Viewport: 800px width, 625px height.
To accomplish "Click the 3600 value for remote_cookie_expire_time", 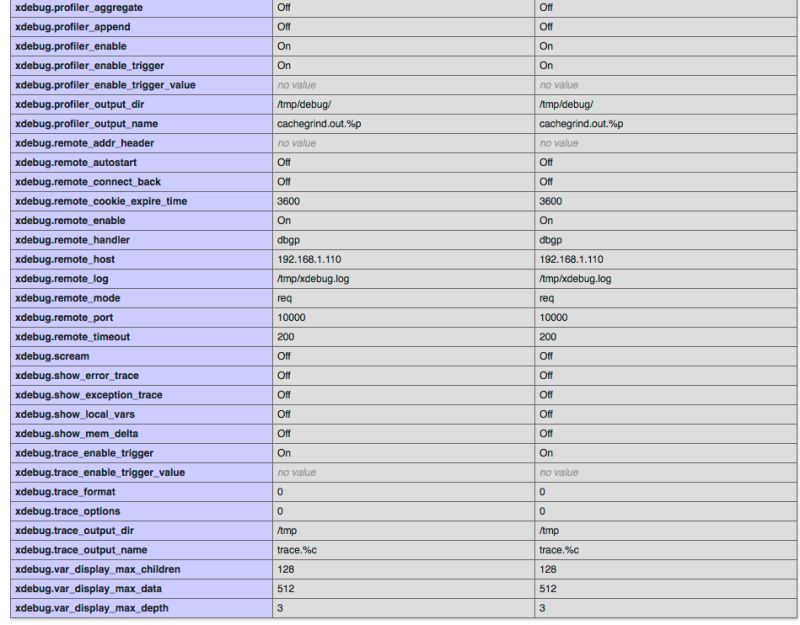I will [285, 201].
